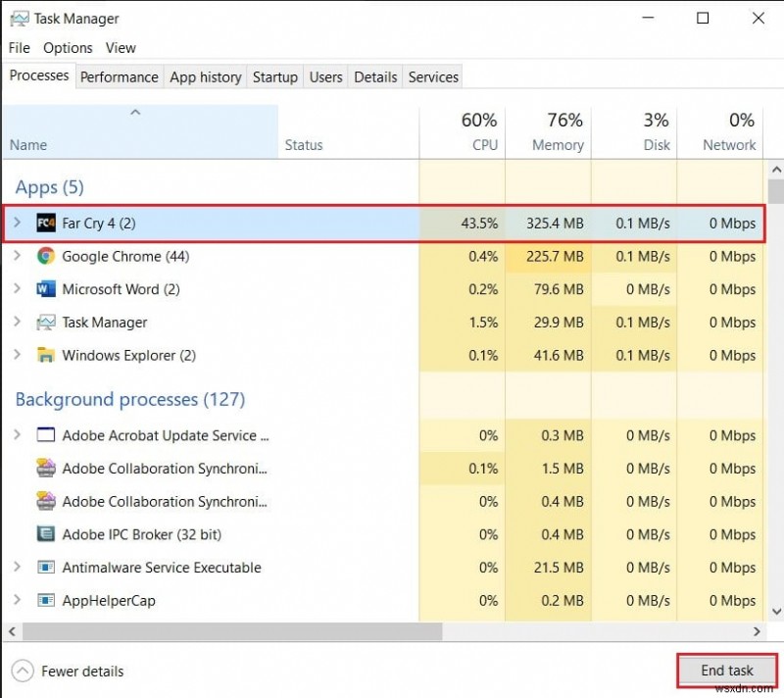
Task: Click the Task Manager process icon
Action: 45,322
